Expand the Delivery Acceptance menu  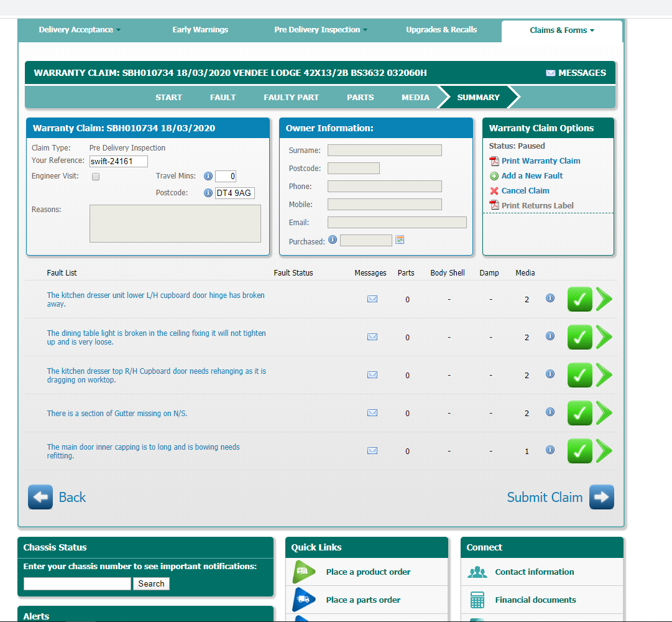80,30
